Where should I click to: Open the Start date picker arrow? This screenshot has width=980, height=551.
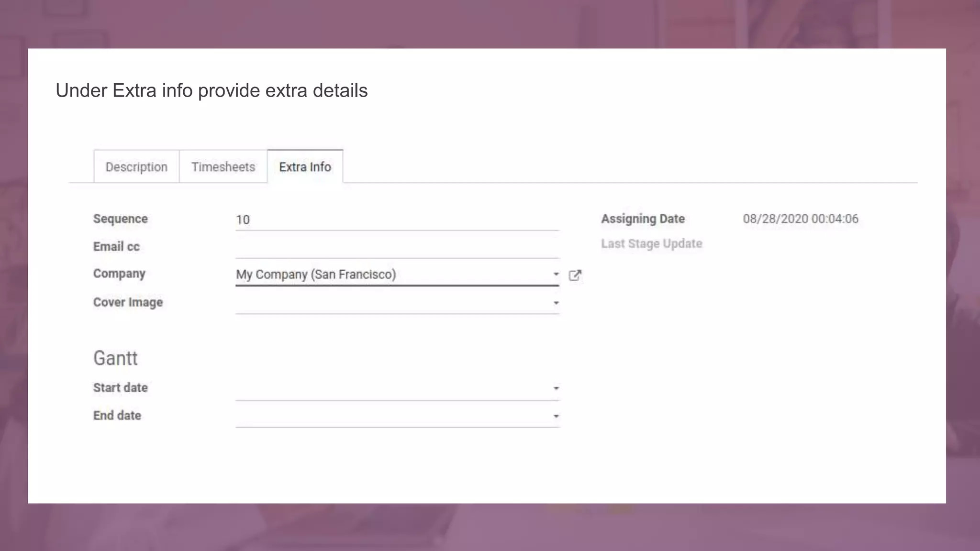(x=556, y=388)
